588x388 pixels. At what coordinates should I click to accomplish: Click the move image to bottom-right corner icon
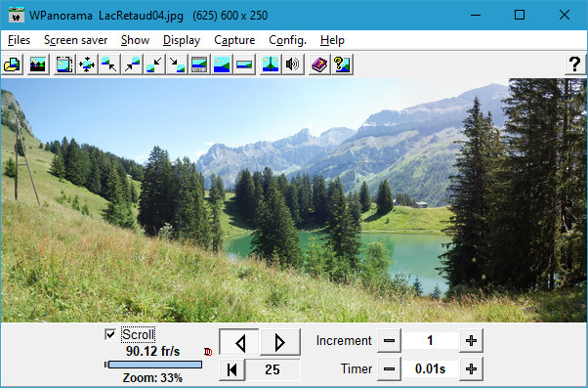tap(177, 65)
